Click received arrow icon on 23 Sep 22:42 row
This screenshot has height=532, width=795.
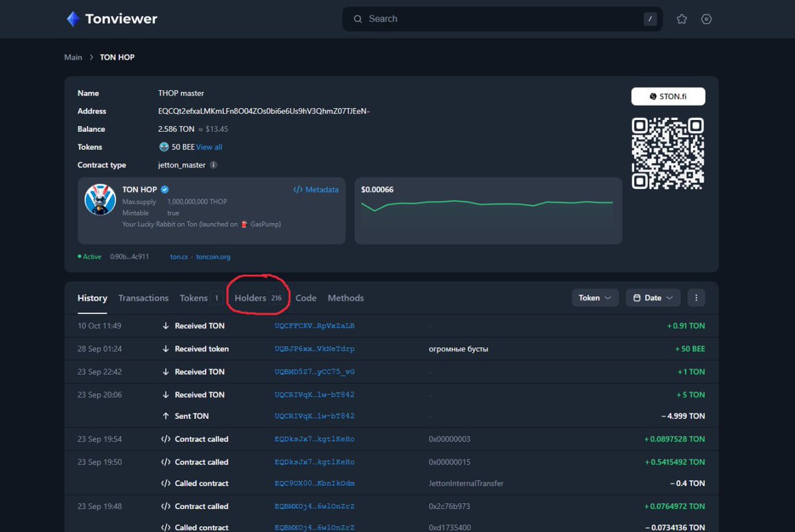tap(166, 372)
